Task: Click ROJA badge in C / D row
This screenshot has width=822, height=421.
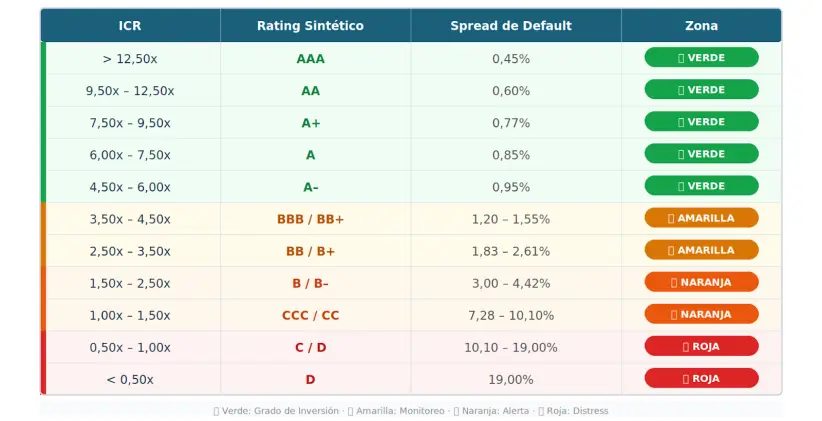Action: (x=701, y=347)
